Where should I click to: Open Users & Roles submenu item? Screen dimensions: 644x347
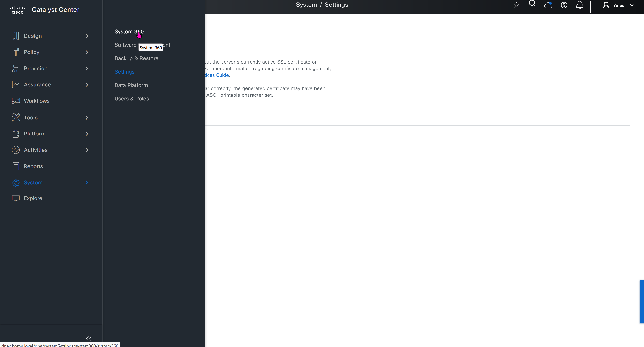click(131, 99)
